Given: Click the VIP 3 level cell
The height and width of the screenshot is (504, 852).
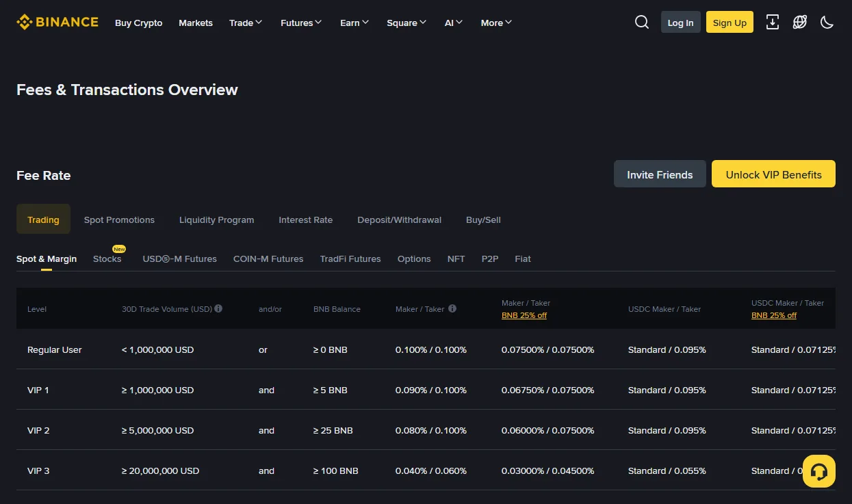Looking at the screenshot, I should click(x=38, y=470).
